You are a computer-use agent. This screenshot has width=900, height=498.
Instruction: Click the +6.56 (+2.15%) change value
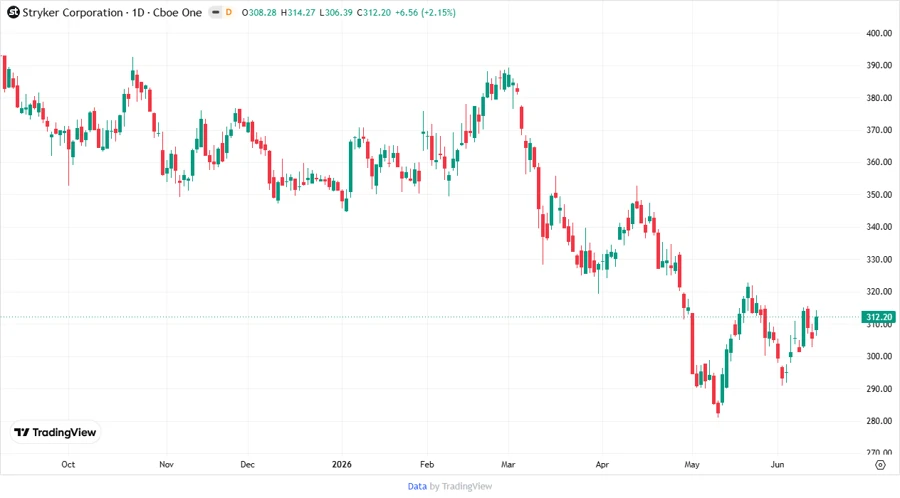[425, 12]
